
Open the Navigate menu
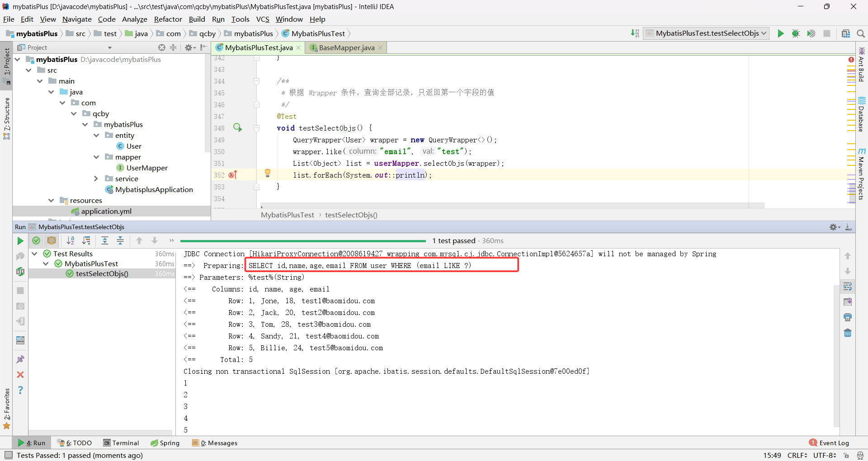[x=77, y=19]
